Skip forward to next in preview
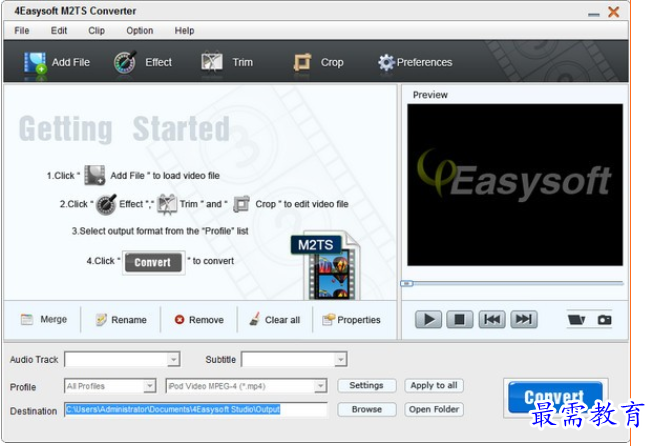653x446 pixels. coord(524,320)
